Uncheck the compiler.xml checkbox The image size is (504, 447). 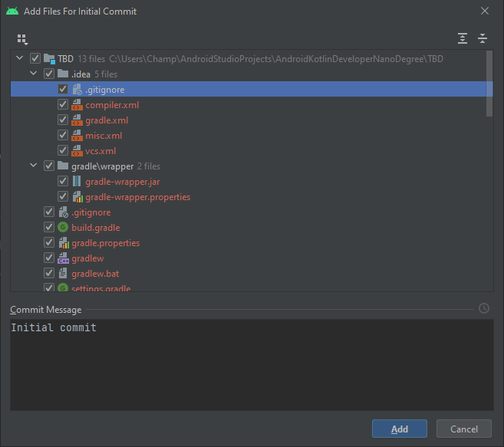click(63, 104)
